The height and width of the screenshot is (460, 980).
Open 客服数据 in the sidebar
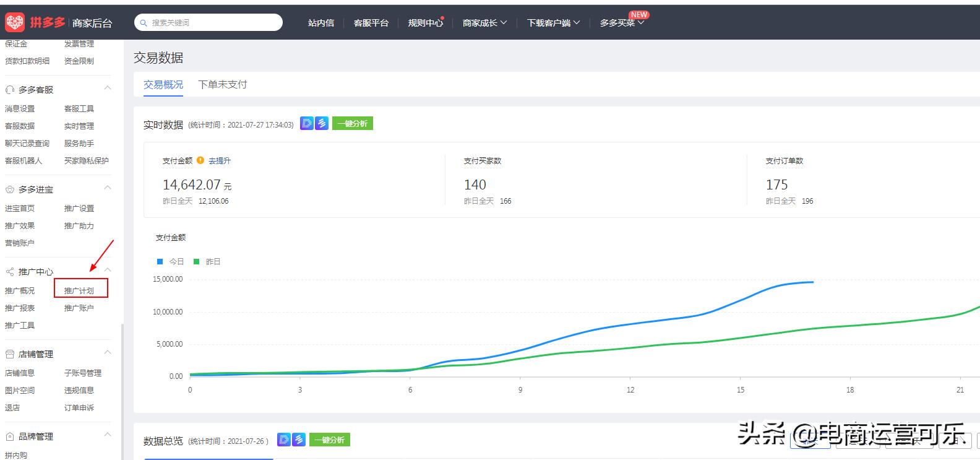(20, 126)
